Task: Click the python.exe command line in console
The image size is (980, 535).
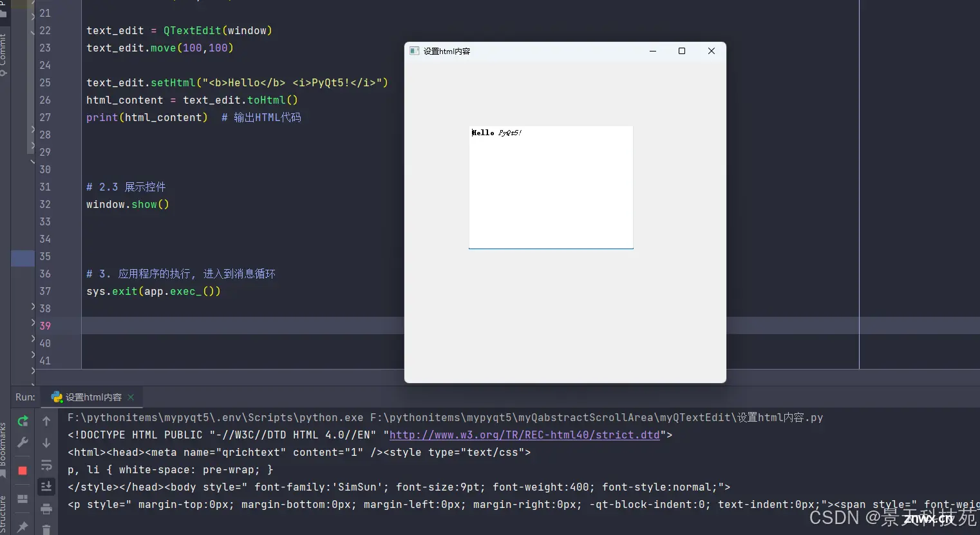Action: tap(446, 418)
